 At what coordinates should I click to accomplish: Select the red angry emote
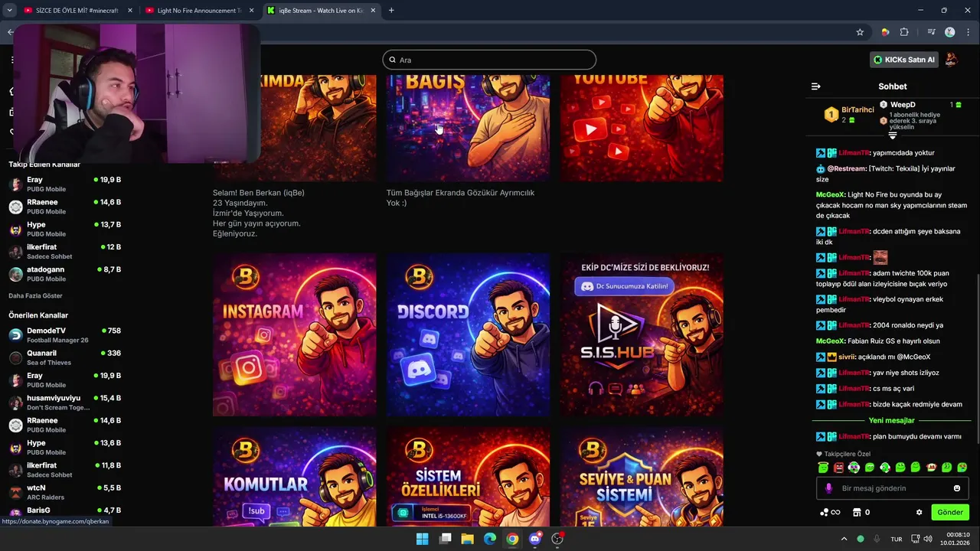[838, 467]
